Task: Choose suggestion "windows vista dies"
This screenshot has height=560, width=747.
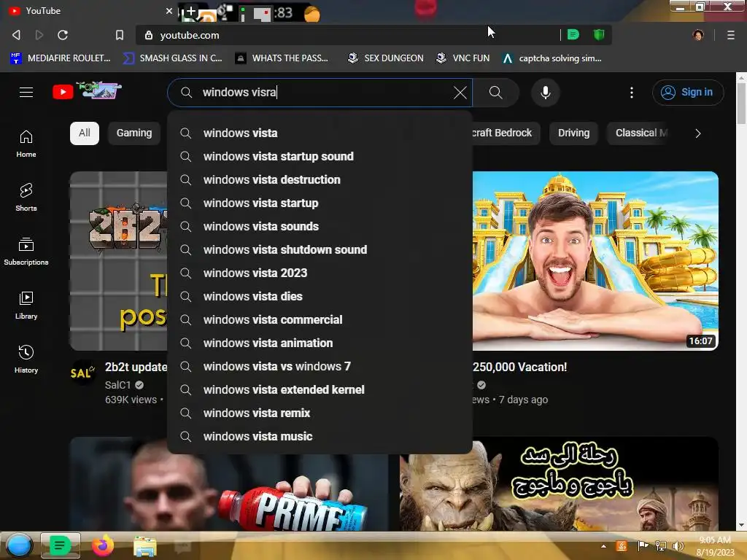Action: pos(320,296)
